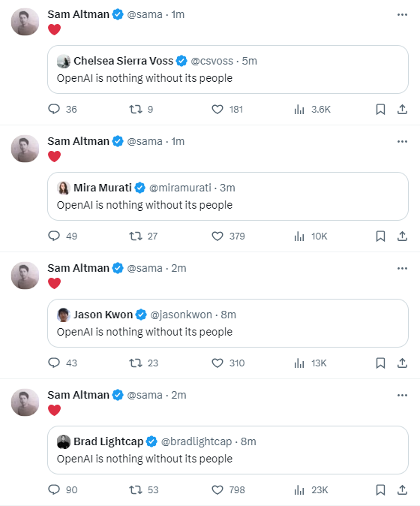Share the tweet quoting Brad Lightcap
Viewport: 420px width, 506px height.
point(402,490)
